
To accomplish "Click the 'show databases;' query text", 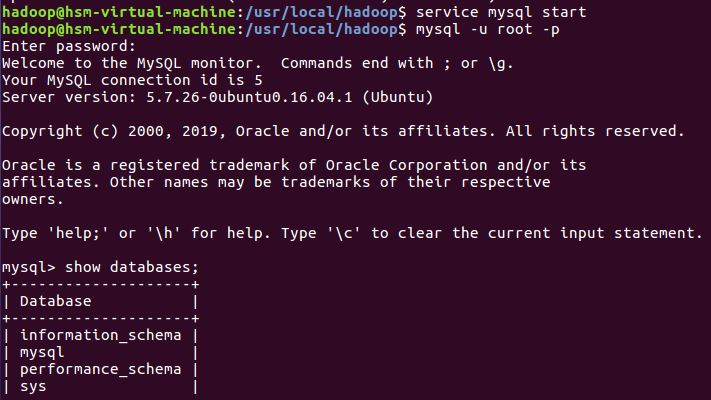I will pos(132,268).
